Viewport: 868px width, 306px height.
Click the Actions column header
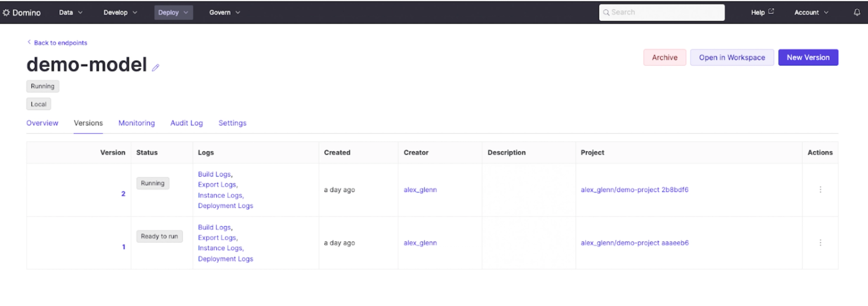pyautogui.click(x=820, y=153)
